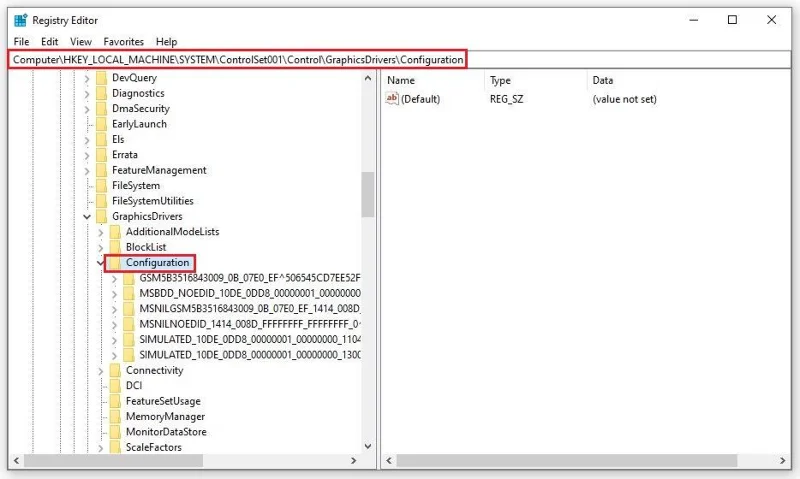The height and width of the screenshot is (479, 800).
Task: Click the (value not set) data cell
Action: point(624,99)
